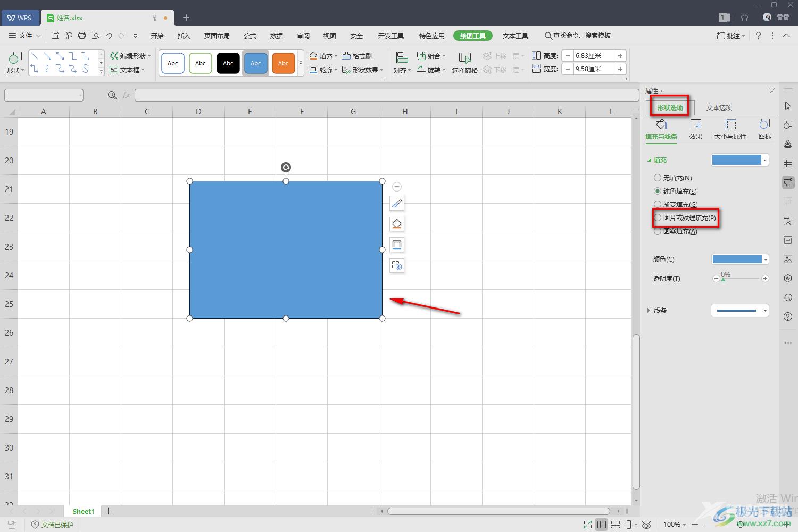Select the 效果 effects section
Image resolution: width=798 pixels, height=532 pixels.
click(x=696, y=130)
